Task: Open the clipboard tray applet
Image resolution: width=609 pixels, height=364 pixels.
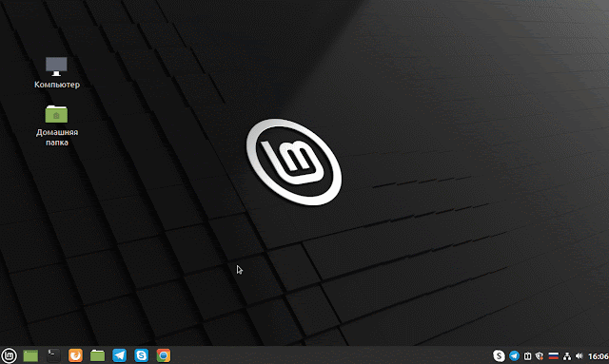Action: 527,355
